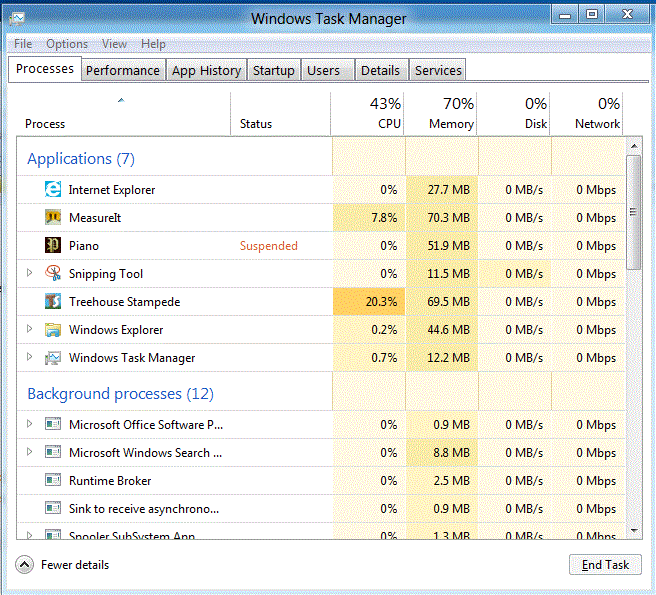The image size is (656, 595).
Task: Expand the Windows Explorer process group
Action: 29,329
